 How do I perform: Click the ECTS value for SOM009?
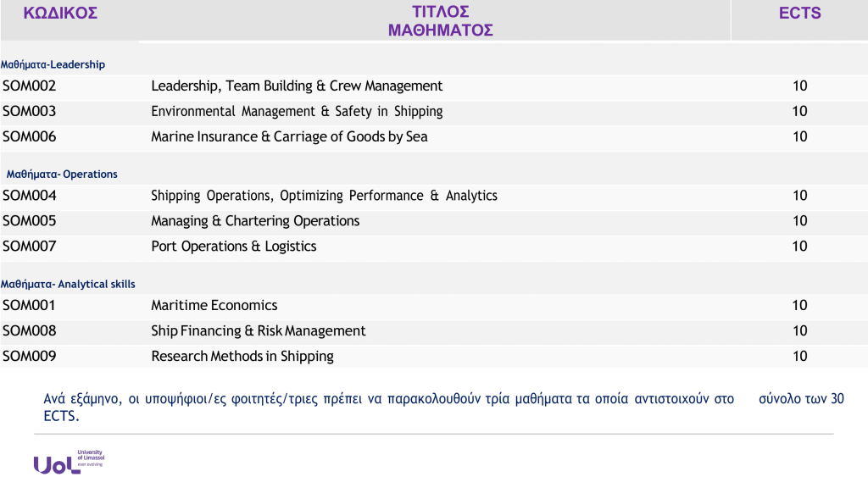click(x=799, y=357)
